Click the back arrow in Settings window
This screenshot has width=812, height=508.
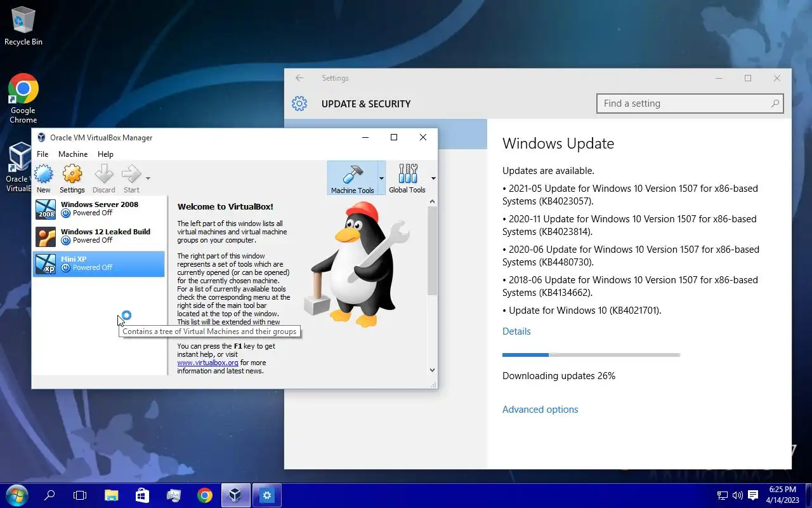tap(299, 78)
